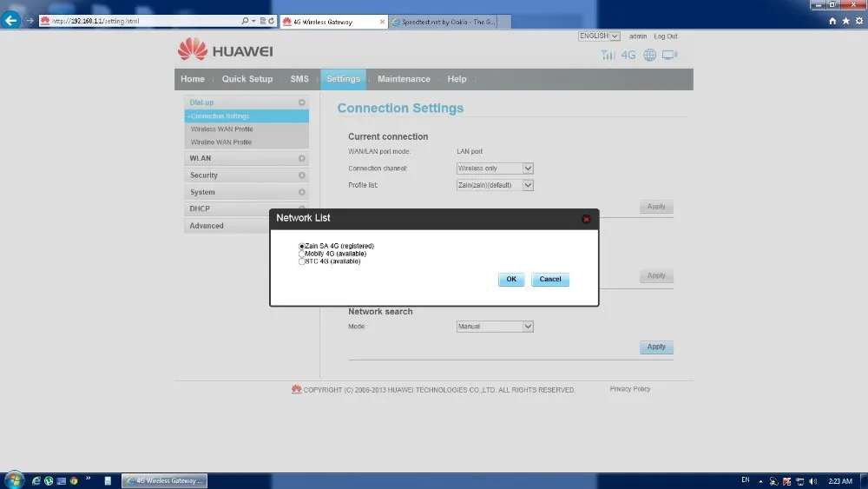Open the SMS nav tab
The width and height of the screenshot is (868, 489).
tap(299, 79)
